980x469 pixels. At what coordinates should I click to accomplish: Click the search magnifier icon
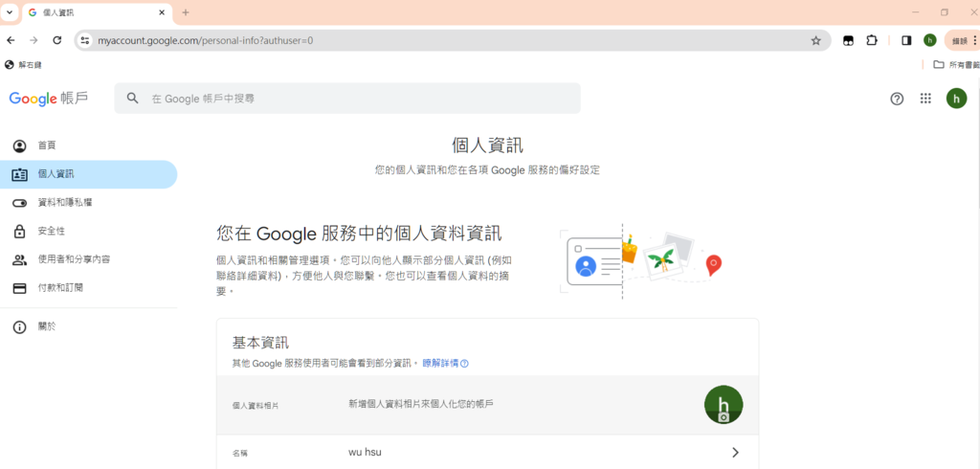pos(132,99)
